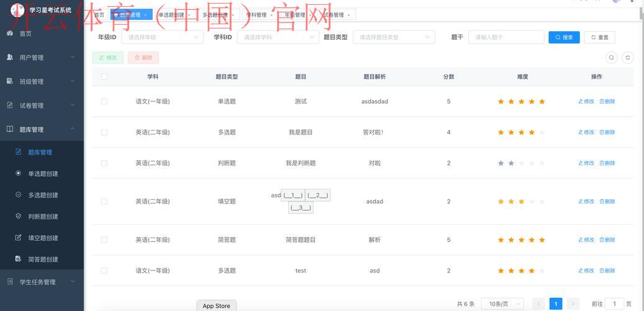Select the checkbox for the 我是题目 row
This screenshot has width=644, height=311.
[x=104, y=132]
